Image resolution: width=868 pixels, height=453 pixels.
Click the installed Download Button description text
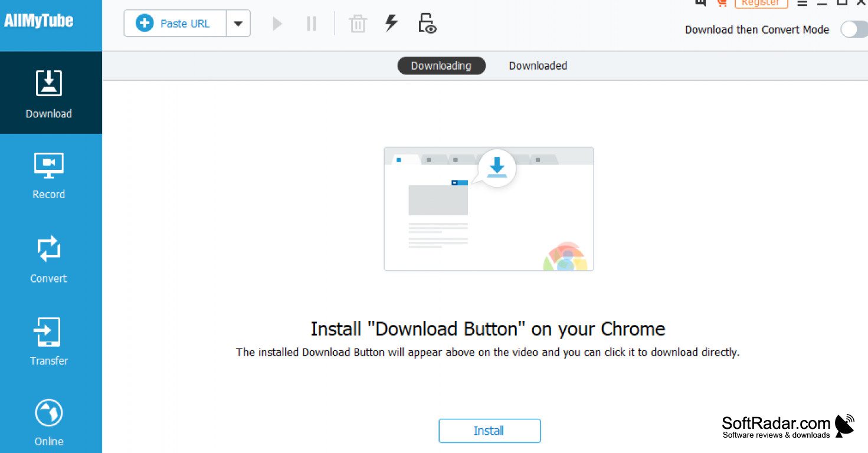[x=487, y=353]
